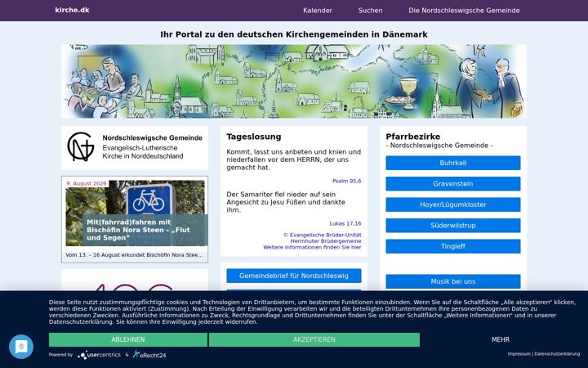The image size is (588, 368).
Task: Open Gemeindebrief für Nordschleswig button
Action: pos(294,276)
